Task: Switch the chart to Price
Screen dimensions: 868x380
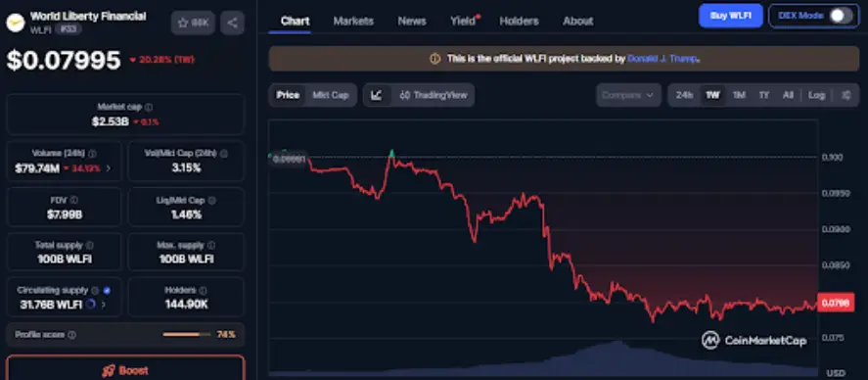Action: (x=288, y=95)
